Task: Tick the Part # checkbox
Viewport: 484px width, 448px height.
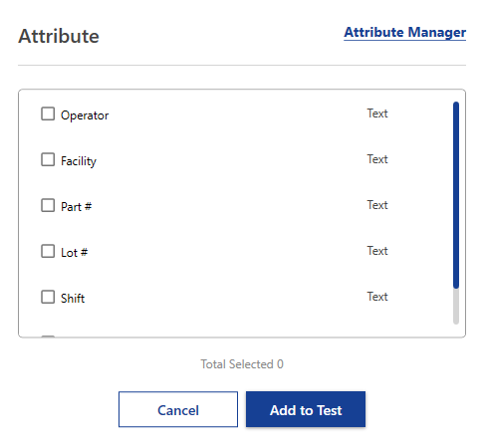Action: click(x=48, y=205)
